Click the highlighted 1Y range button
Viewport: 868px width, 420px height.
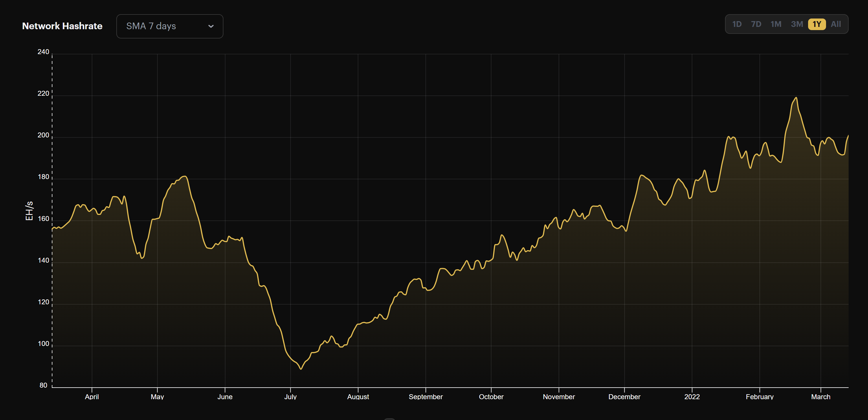[x=816, y=24]
